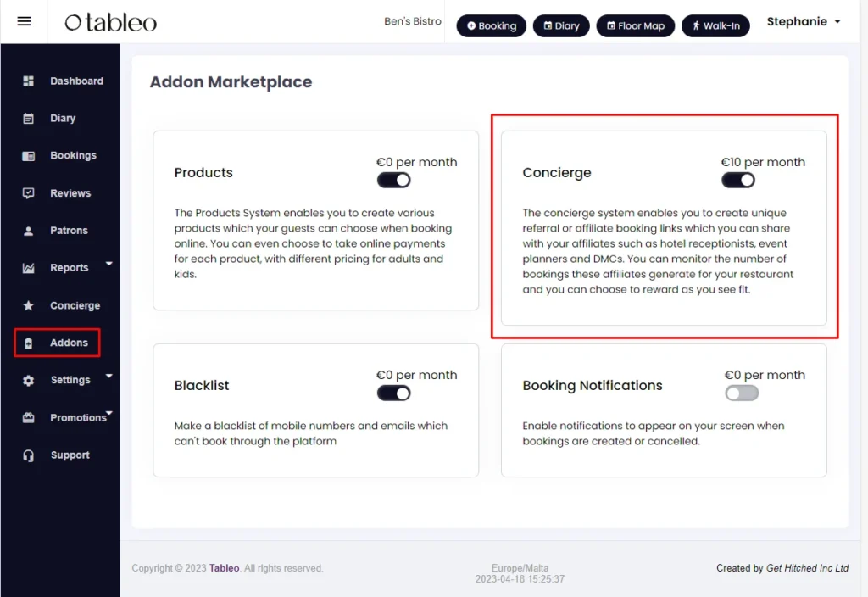The image size is (868, 597).
Task: Expand the Reports submenu arrow
Action: (x=109, y=264)
